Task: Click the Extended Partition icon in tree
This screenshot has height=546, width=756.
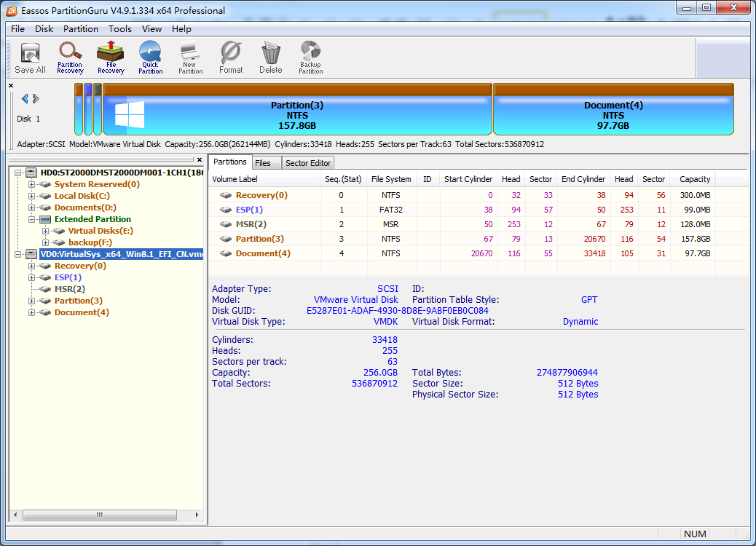Action: point(45,219)
